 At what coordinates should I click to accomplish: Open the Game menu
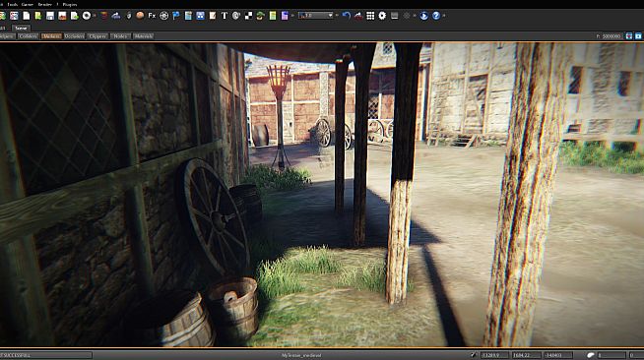click(x=28, y=5)
